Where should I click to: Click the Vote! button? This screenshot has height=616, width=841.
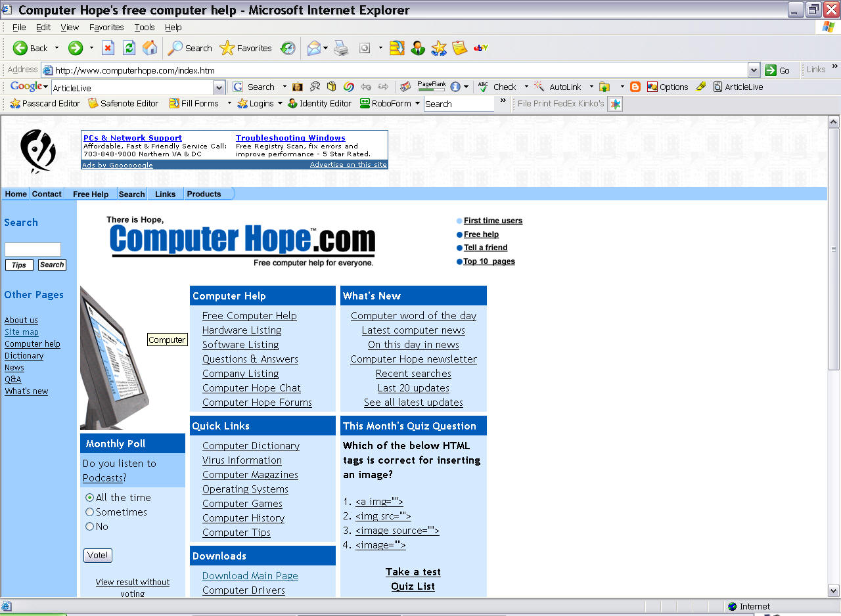98,555
